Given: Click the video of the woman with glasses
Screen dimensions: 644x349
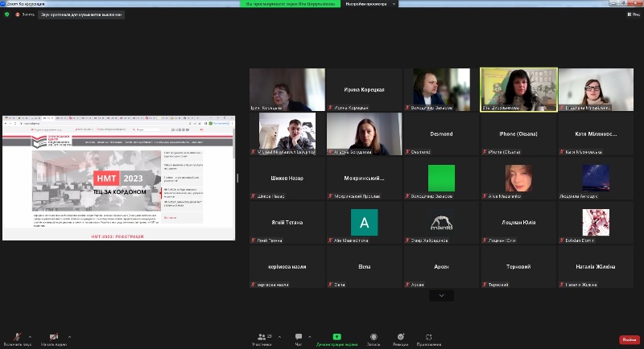Looking at the screenshot, I should click(596, 90).
